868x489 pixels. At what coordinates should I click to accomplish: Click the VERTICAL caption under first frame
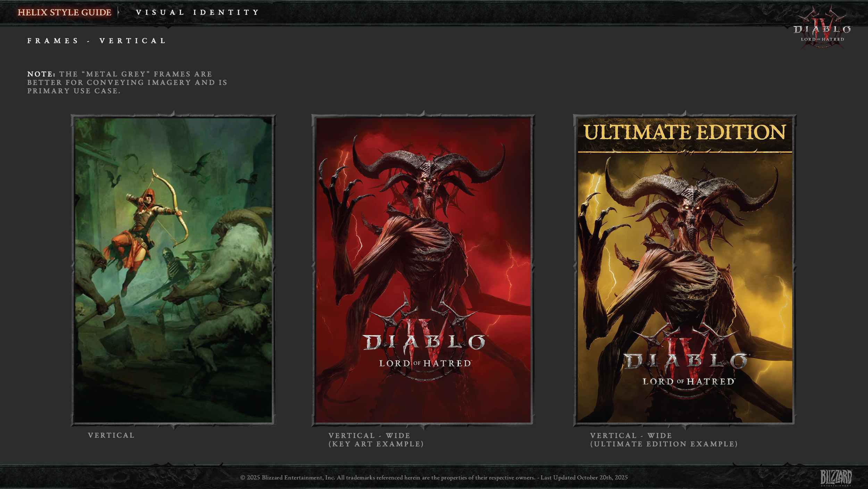[x=111, y=435]
